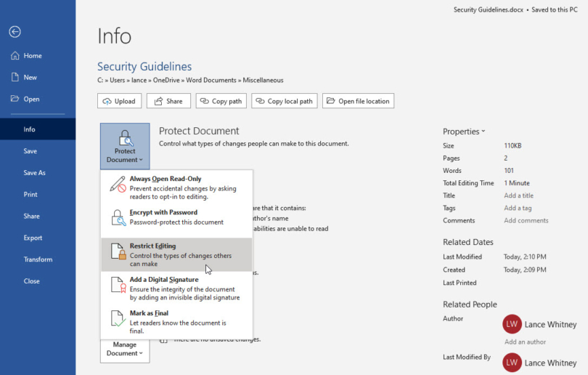This screenshot has width=588, height=375.
Task: Select Save As in the sidebar
Action: point(34,173)
